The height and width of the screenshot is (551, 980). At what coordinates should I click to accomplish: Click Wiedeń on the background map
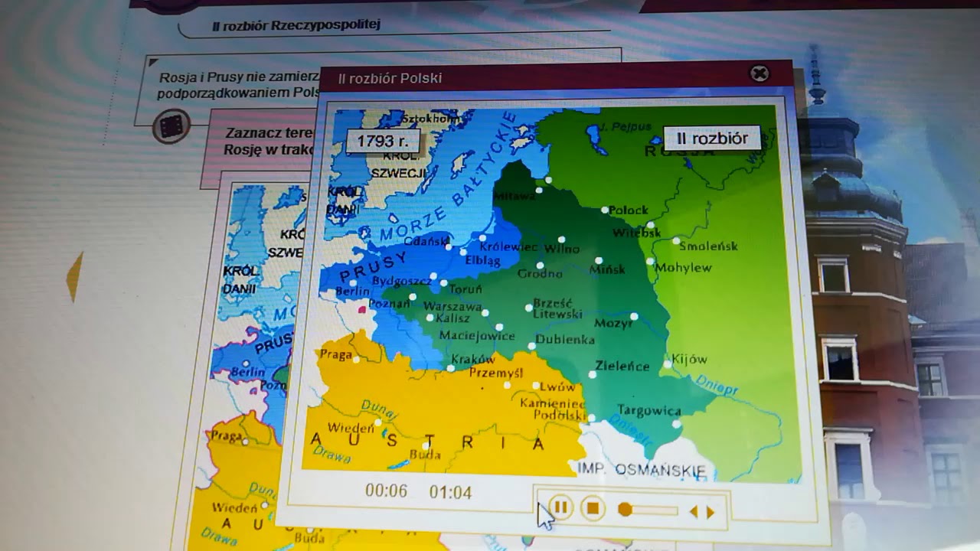point(234,507)
